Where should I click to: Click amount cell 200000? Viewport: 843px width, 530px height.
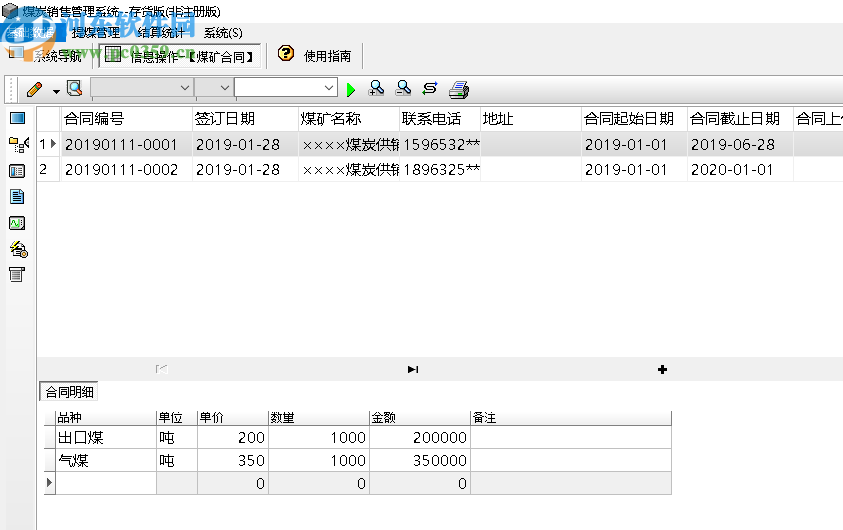pos(419,438)
